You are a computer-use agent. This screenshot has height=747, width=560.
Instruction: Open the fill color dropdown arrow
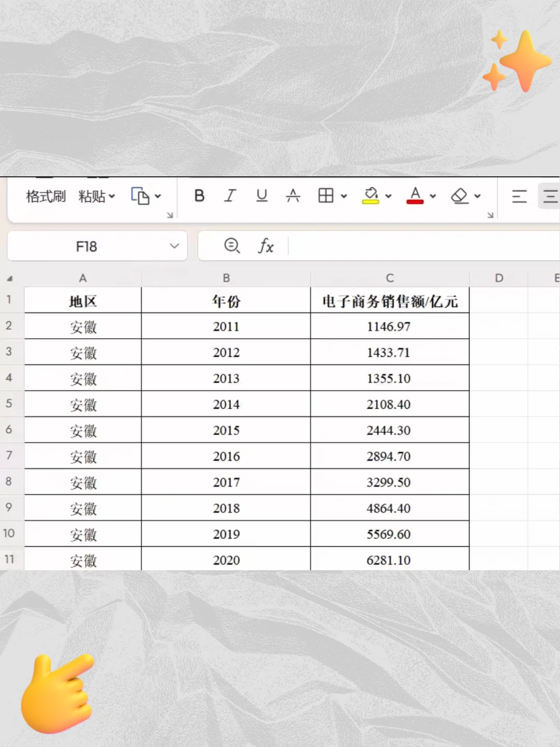click(x=388, y=197)
